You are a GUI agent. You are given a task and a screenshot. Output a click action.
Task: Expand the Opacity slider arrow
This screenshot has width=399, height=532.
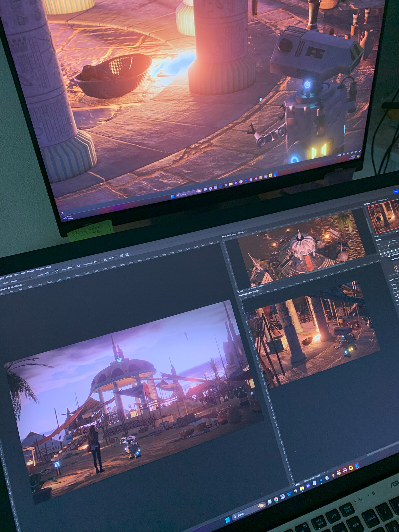point(52,273)
